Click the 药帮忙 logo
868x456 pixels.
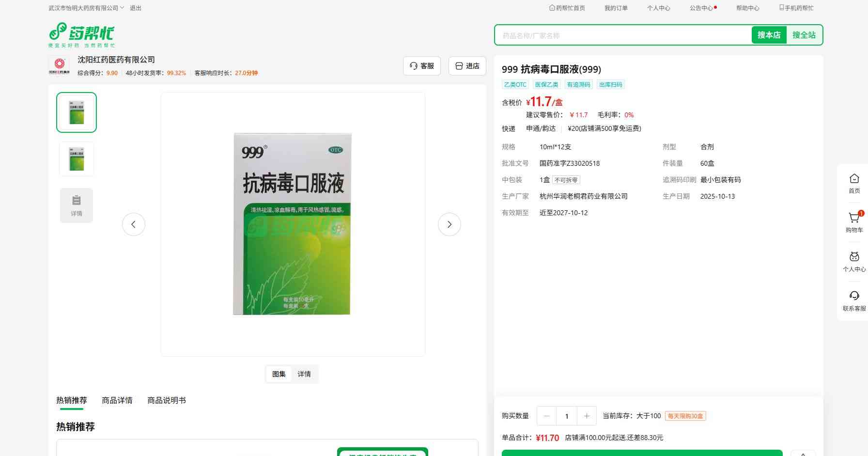(82, 34)
